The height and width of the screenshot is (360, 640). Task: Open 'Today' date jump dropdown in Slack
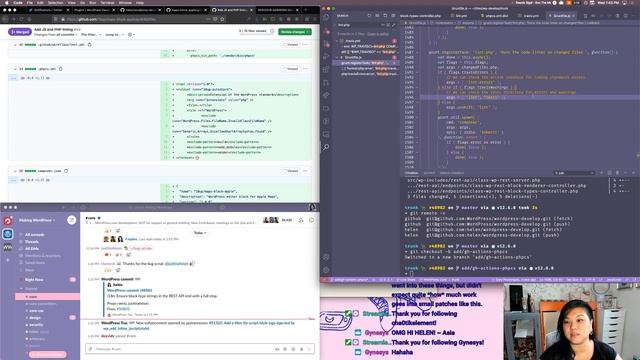[x=200, y=233]
